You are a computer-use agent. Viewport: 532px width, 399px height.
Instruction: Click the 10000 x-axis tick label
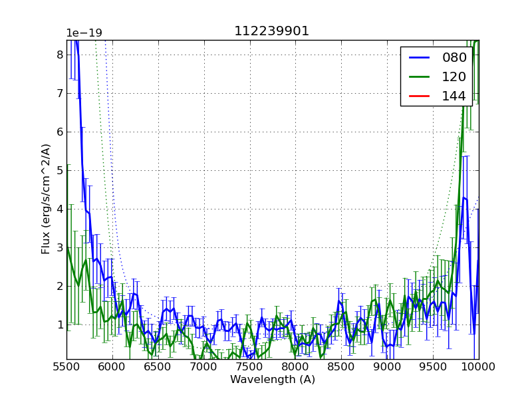tap(478, 366)
